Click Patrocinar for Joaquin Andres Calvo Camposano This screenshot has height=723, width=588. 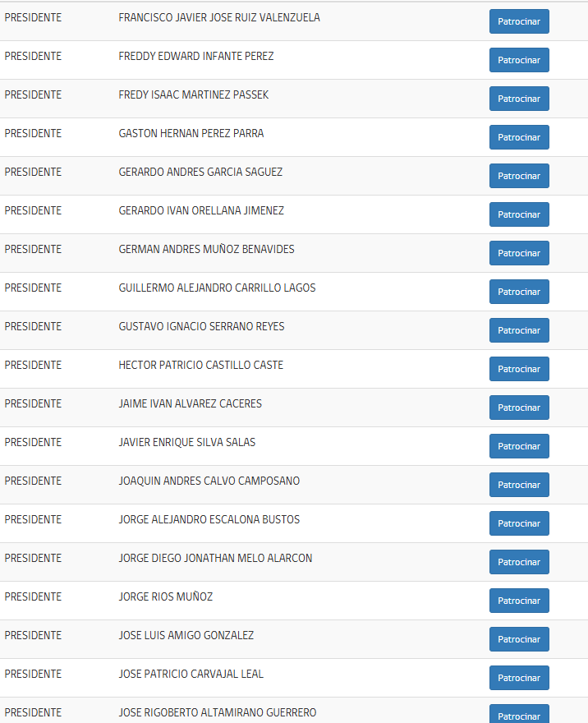(519, 485)
